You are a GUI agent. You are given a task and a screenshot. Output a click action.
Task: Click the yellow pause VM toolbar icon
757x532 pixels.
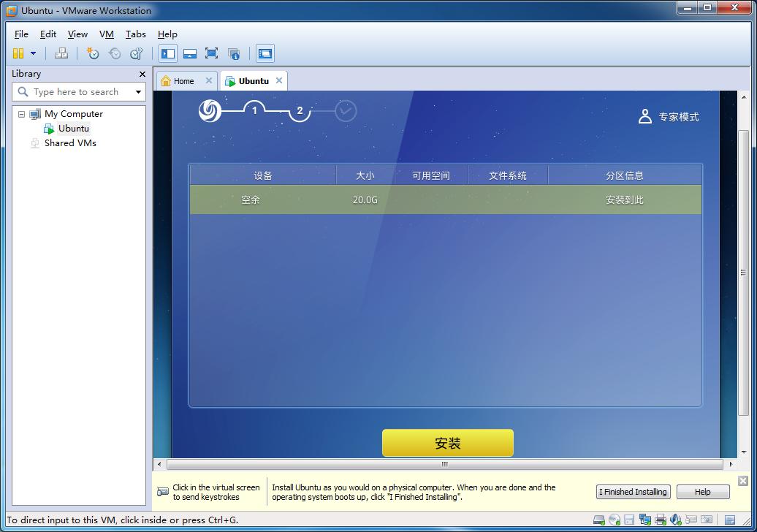click(x=18, y=53)
